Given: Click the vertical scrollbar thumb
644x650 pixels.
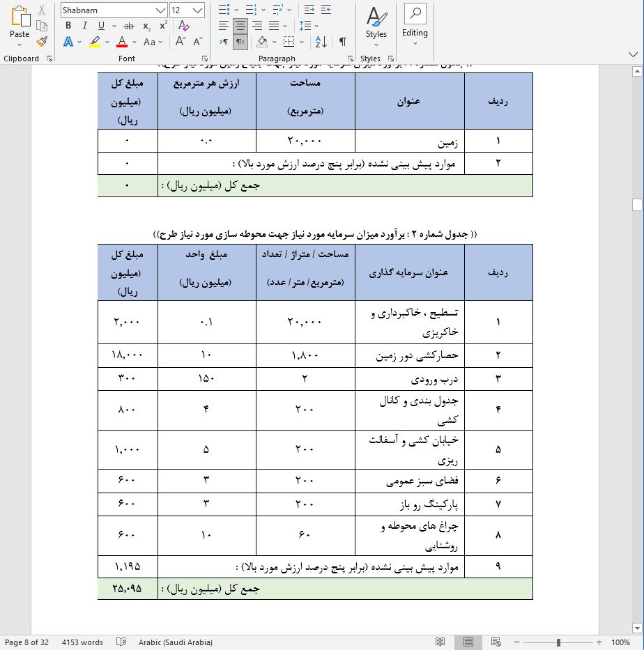Looking at the screenshot, I should tap(637, 205).
